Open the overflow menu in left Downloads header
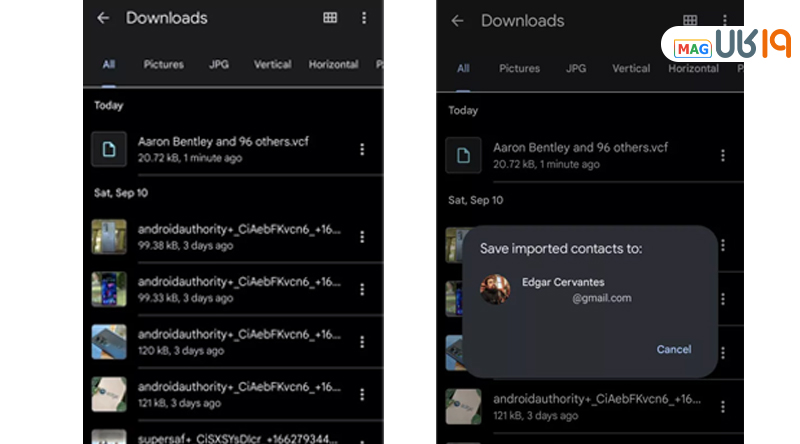 (364, 18)
